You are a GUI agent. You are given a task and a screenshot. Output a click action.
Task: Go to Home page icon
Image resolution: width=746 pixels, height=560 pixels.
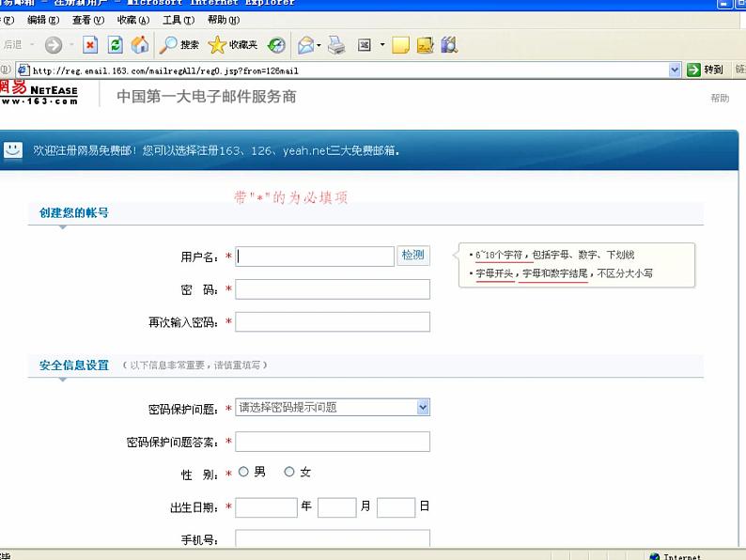point(140,45)
